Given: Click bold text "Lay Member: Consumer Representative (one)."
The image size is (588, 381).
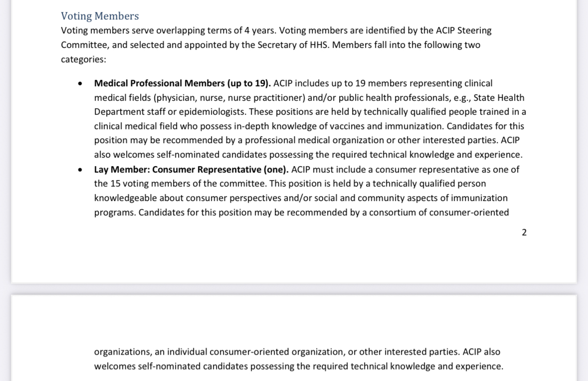Looking at the screenshot, I should click(x=191, y=170).
